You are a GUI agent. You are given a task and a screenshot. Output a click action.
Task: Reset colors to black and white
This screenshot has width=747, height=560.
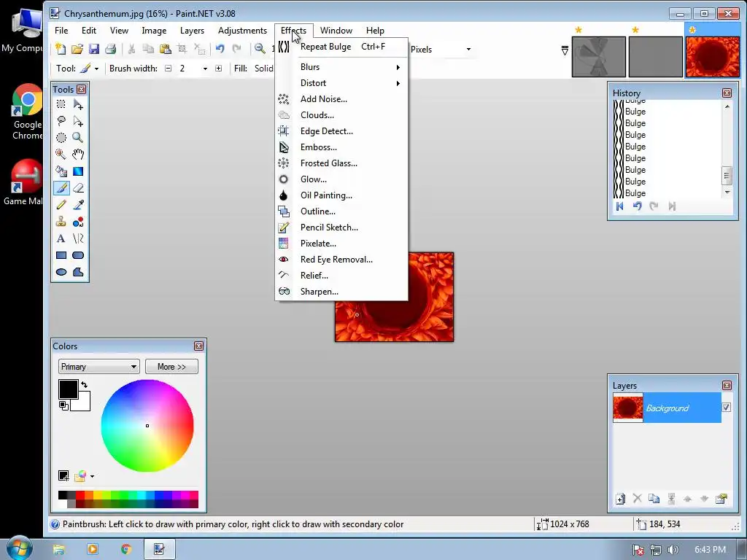(63, 405)
